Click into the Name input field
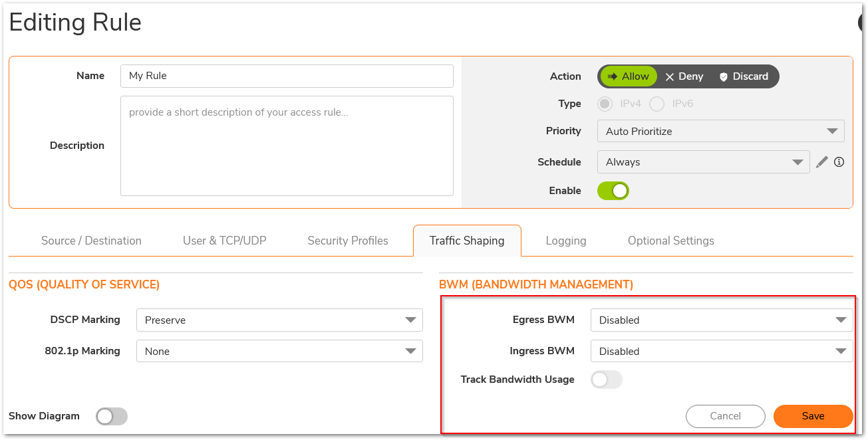This screenshot has width=868, height=440. 287,76
